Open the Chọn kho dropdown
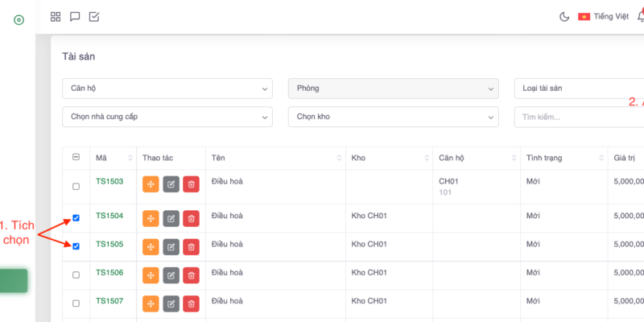This screenshot has width=644, height=322. [393, 117]
